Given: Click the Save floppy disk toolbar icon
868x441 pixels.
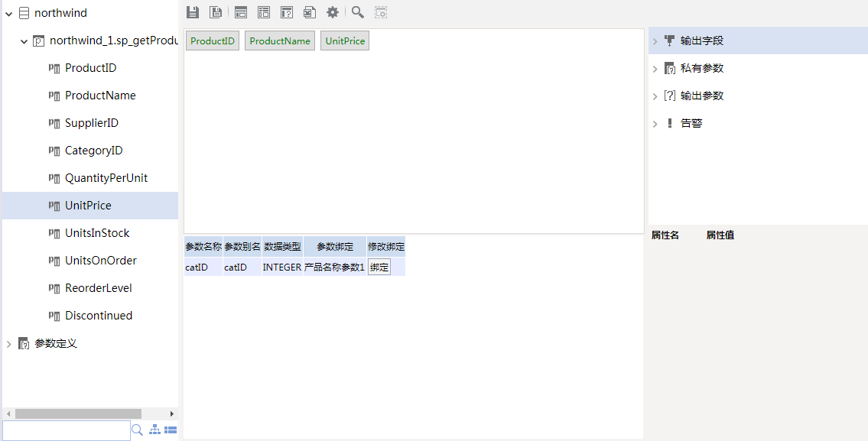Looking at the screenshot, I should click(193, 12).
